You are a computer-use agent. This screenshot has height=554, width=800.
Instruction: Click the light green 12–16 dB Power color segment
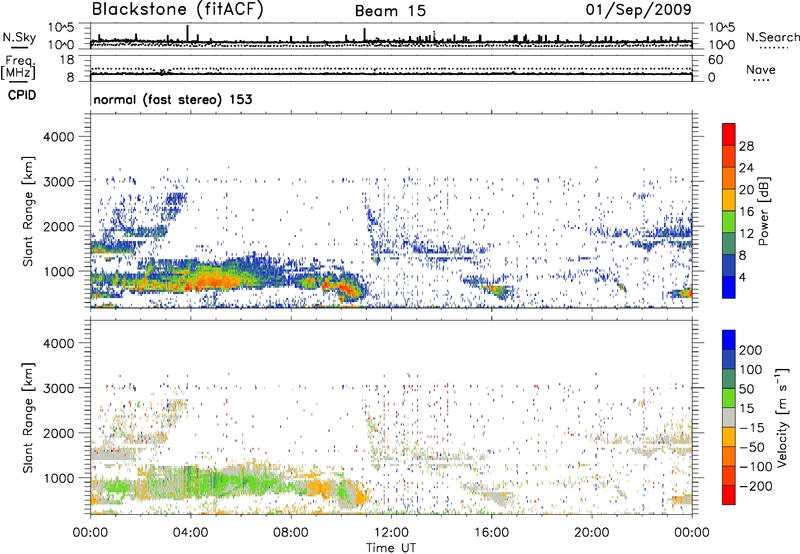[729, 222]
